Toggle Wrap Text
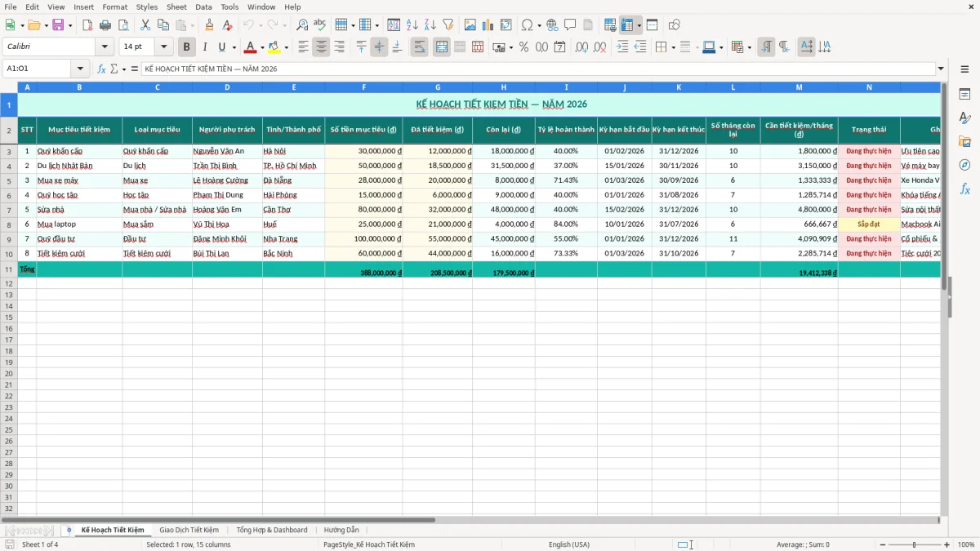Image resolution: width=980 pixels, height=551 pixels. point(419,47)
